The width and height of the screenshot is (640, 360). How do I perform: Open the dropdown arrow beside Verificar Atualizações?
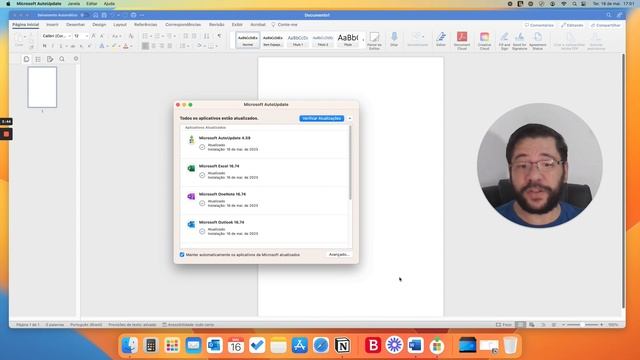(350, 118)
